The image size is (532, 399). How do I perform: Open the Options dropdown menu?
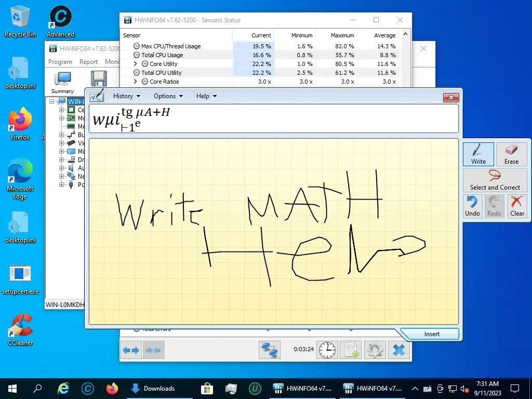[168, 96]
